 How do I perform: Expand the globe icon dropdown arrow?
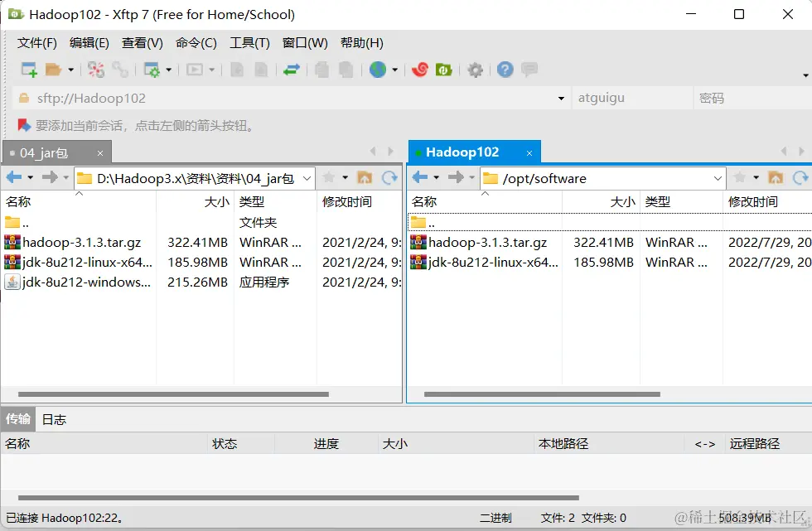(394, 70)
